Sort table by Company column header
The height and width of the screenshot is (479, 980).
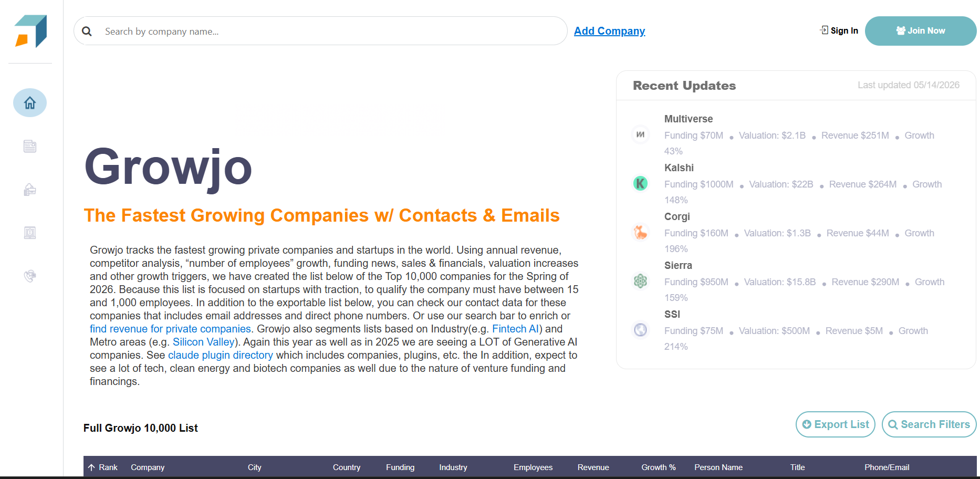pos(148,467)
